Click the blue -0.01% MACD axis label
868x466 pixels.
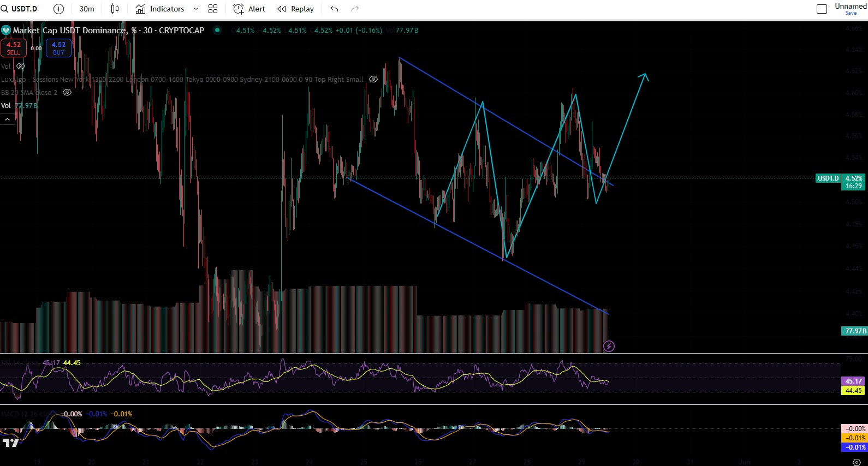[x=854, y=447]
